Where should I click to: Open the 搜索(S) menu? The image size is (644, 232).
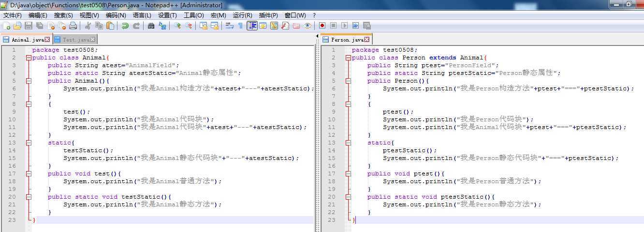63,15
